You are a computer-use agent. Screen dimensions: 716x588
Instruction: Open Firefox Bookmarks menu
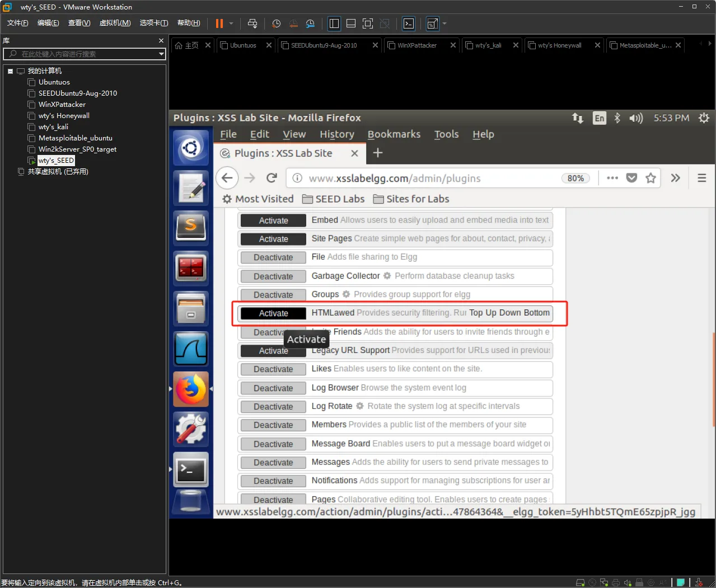[x=394, y=134]
